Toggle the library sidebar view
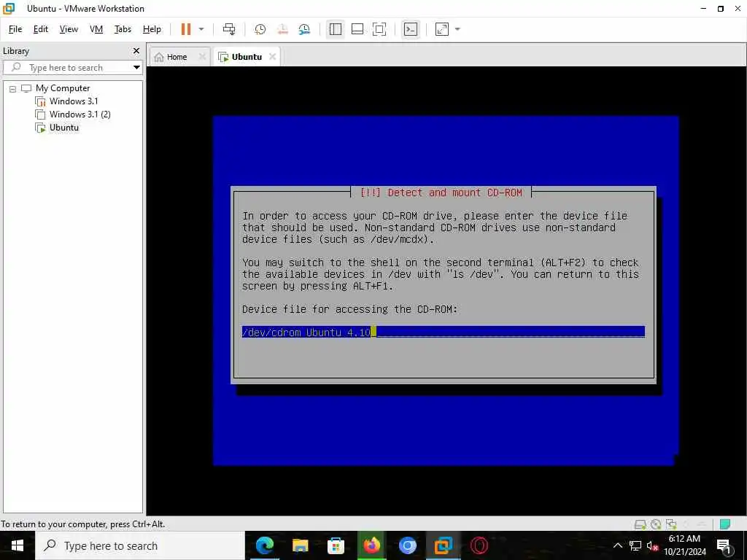Viewport: 747px width, 560px height. pyautogui.click(x=336, y=29)
